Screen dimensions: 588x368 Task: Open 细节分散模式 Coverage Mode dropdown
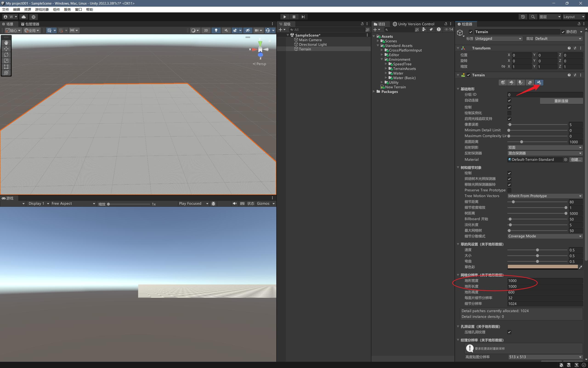click(545, 236)
